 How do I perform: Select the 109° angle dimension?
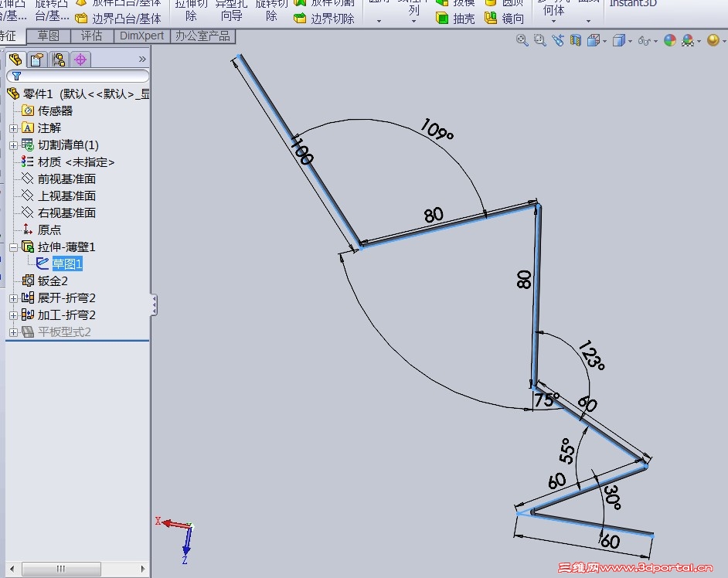click(437, 130)
